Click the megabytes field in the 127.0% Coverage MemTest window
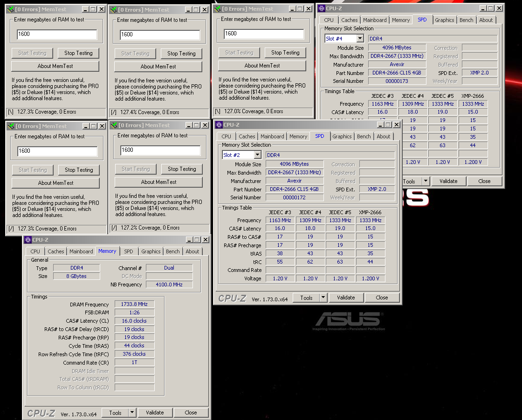This screenshot has width=522, height=420. point(264,34)
